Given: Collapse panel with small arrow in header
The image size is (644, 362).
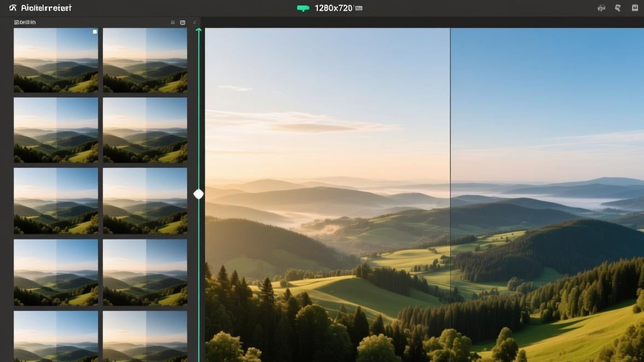Looking at the screenshot, I should point(195,22).
